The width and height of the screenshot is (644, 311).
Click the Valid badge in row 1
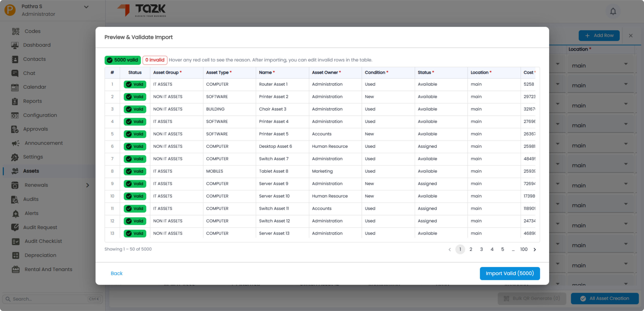pos(135,84)
